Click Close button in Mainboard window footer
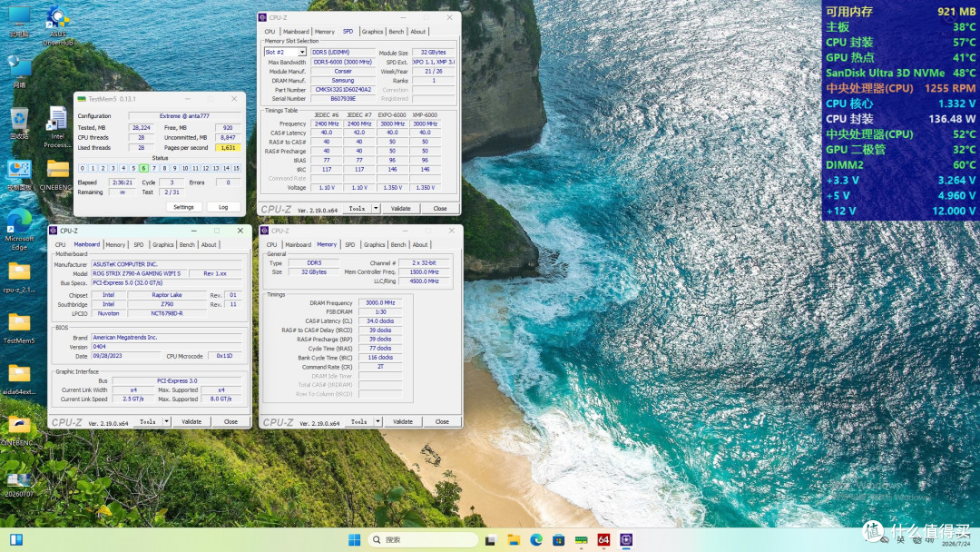The image size is (980, 552). [230, 422]
